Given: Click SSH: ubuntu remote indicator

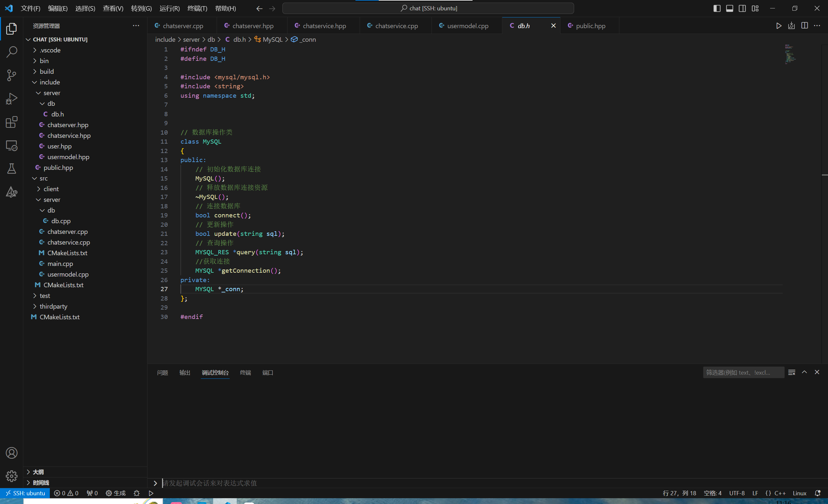Looking at the screenshot, I should [25, 493].
